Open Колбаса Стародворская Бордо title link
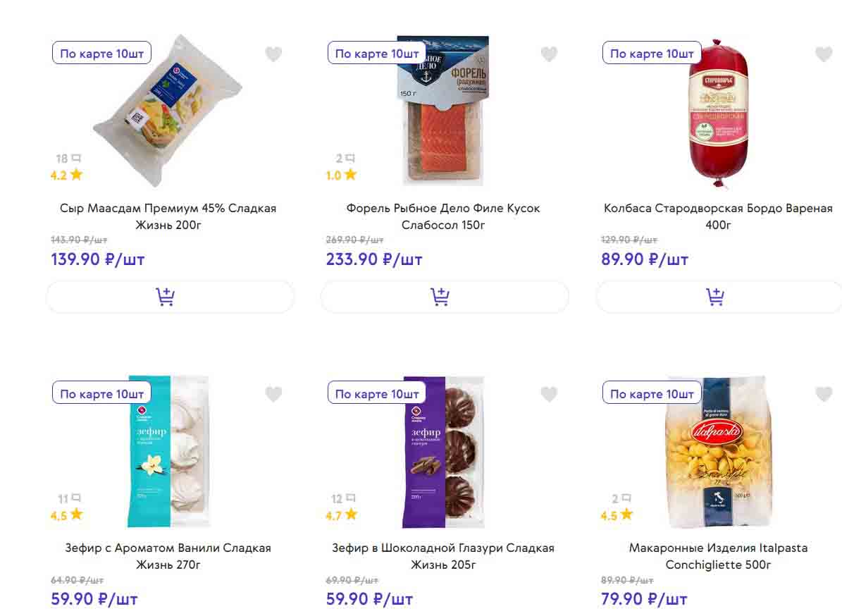Image resolution: width=842 pixels, height=616 pixels. pyautogui.click(x=718, y=216)
